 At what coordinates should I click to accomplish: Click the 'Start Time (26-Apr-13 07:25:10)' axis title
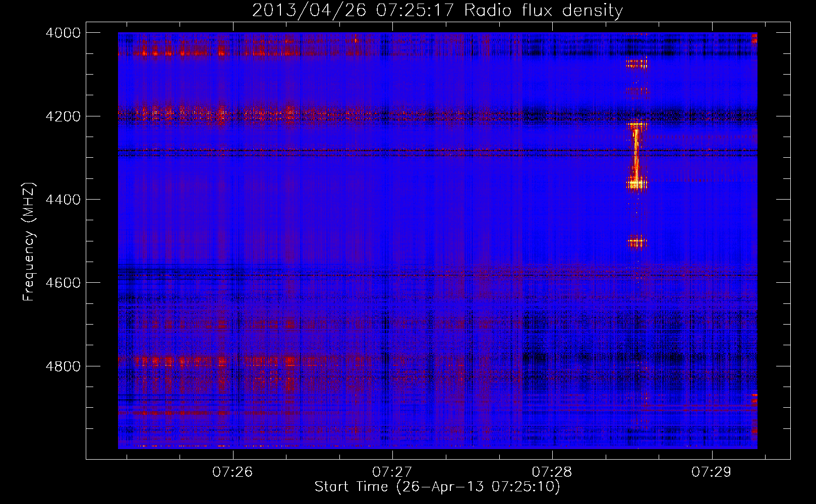click(437, 487)
